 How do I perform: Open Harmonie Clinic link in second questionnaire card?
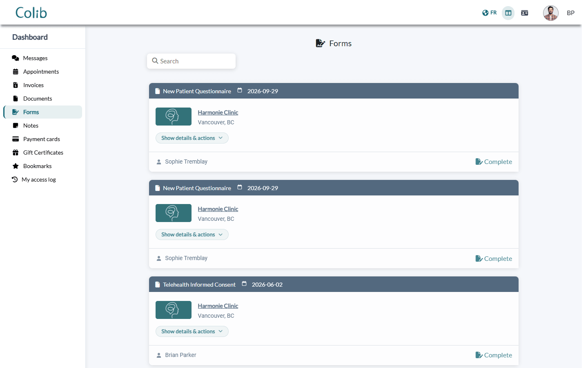[x=218, y=209]
